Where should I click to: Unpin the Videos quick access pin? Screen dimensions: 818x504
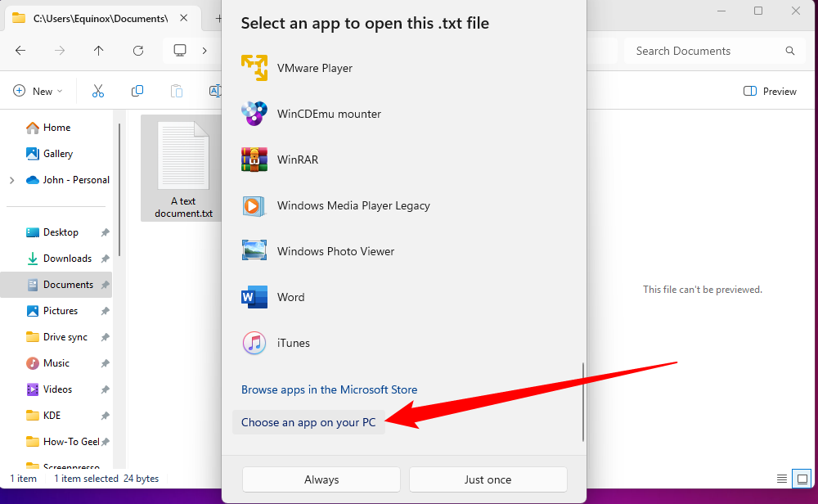click(x=105, y=389)
